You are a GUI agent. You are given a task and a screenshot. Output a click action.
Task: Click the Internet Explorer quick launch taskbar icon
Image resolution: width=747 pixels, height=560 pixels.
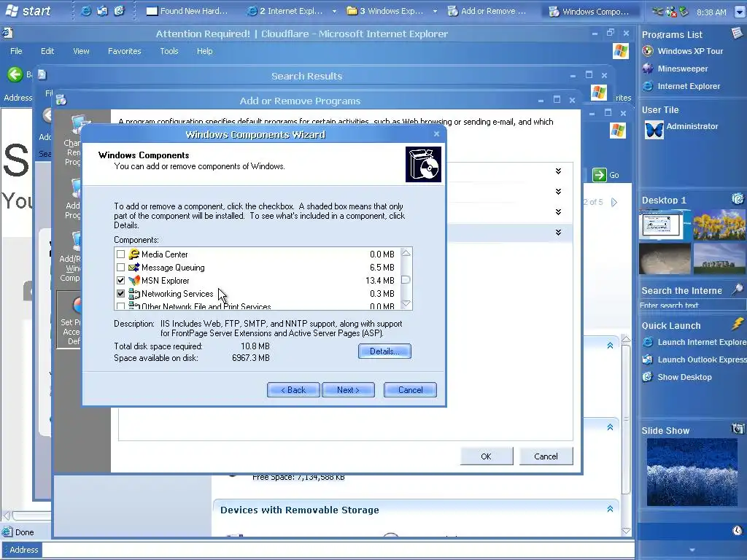point(86,10)
